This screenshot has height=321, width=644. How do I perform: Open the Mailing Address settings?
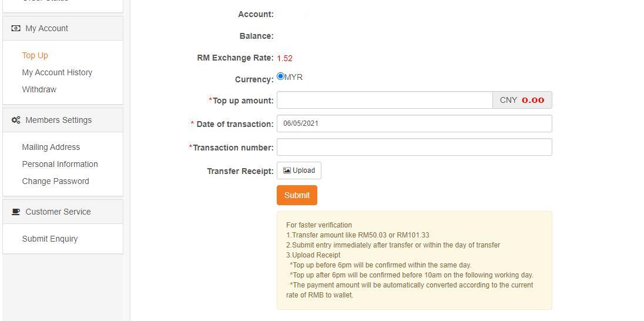(51, 147)
